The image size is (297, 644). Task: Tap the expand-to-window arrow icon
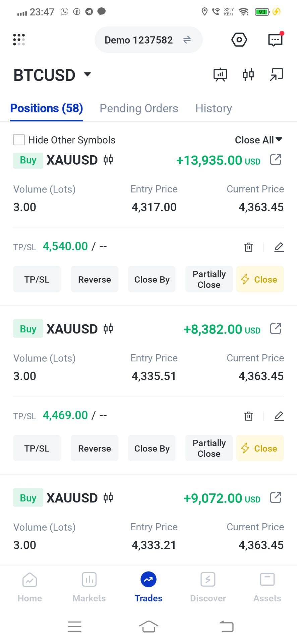[x=277, y=74]
